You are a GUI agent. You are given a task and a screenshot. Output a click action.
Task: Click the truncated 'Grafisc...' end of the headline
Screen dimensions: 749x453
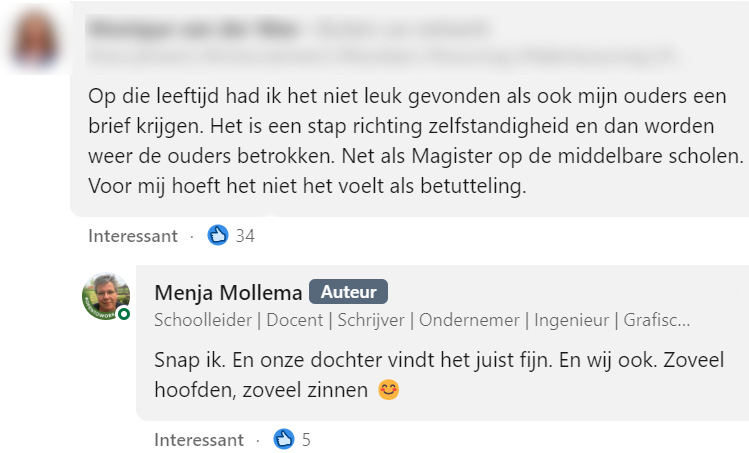[656, 321]
